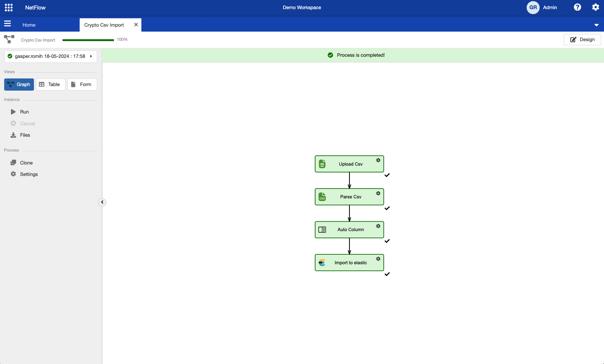Image resolution: width=604 pixels, height=364 pixels.
Task: Click the GR user avatar
Action: [x=533, y=8]
